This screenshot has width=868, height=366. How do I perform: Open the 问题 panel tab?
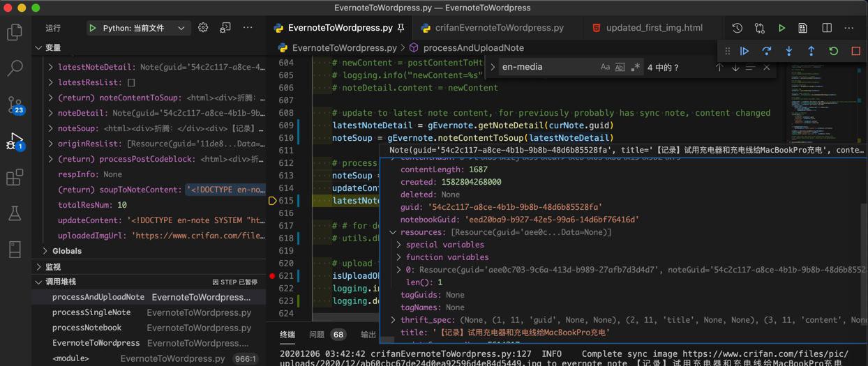[x=317, y=335]
